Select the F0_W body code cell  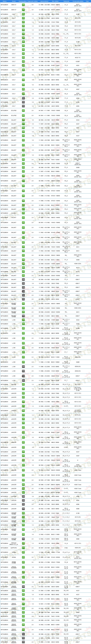click(x=66, y=562)
